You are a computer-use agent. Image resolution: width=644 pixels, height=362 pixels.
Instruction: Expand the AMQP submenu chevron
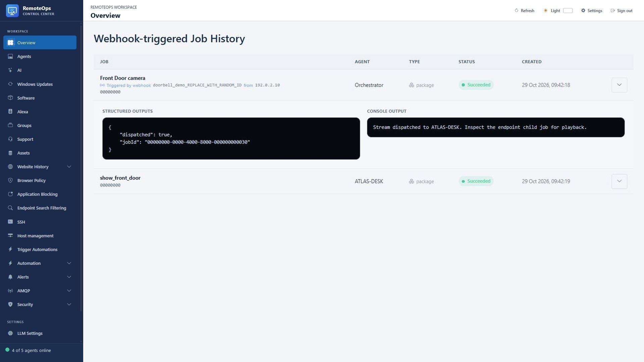point(69,291)
